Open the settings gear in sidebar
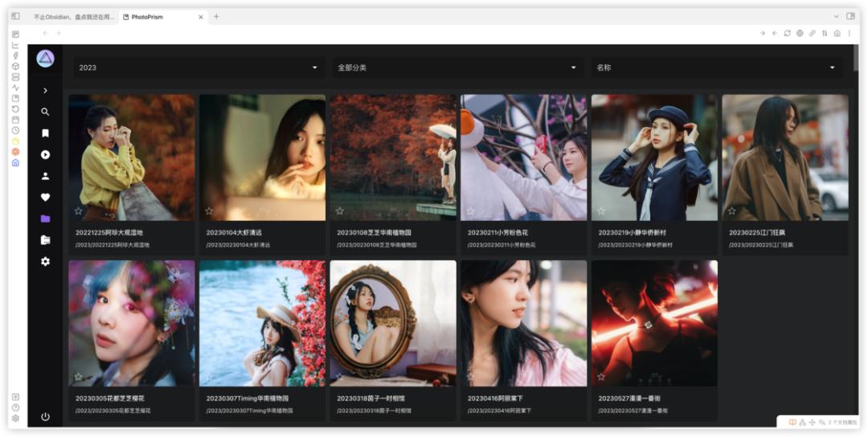The width and height of the screenshot is (868, 437). 45,261
